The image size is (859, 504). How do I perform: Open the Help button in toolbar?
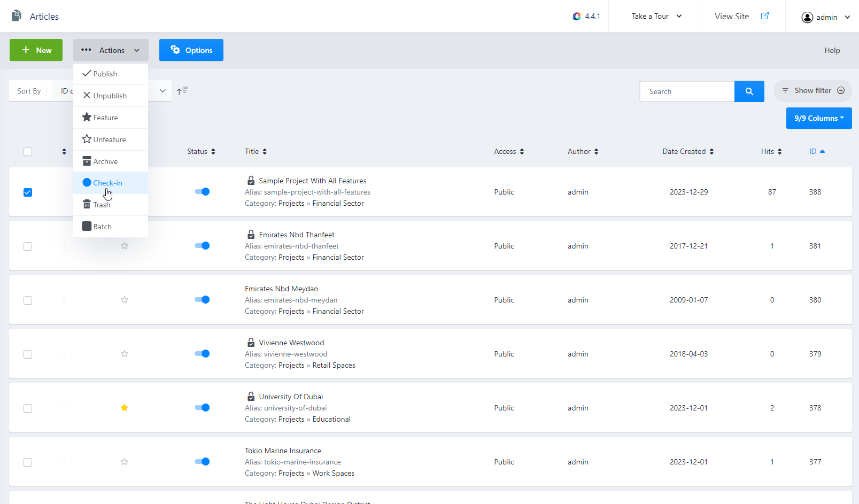pos(832,50)
